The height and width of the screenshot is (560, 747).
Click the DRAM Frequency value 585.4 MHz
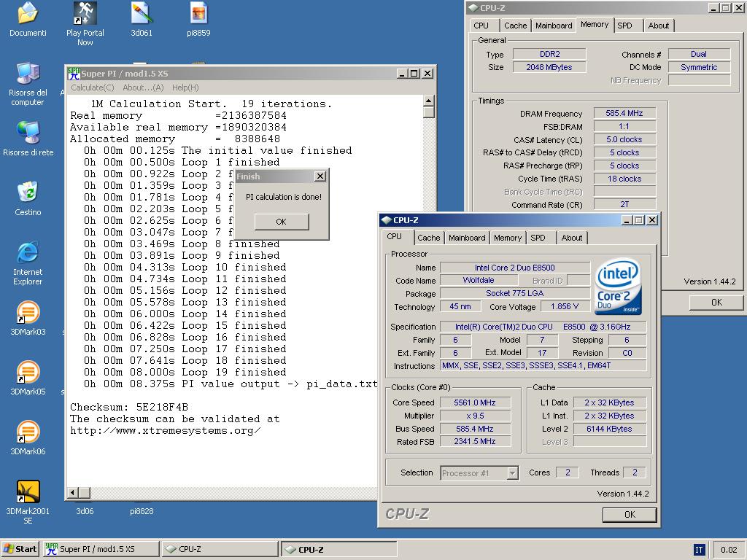coord(624,113)
